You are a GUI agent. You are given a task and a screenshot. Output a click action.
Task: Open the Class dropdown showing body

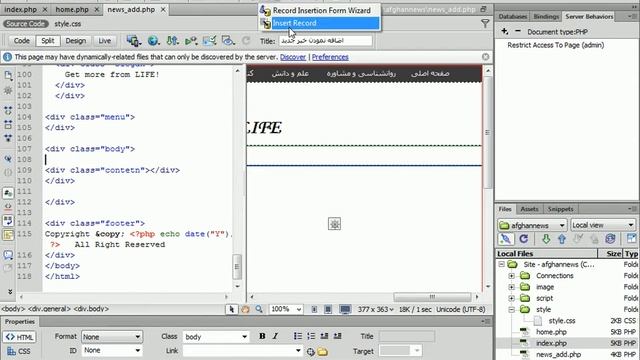(216, 337)
